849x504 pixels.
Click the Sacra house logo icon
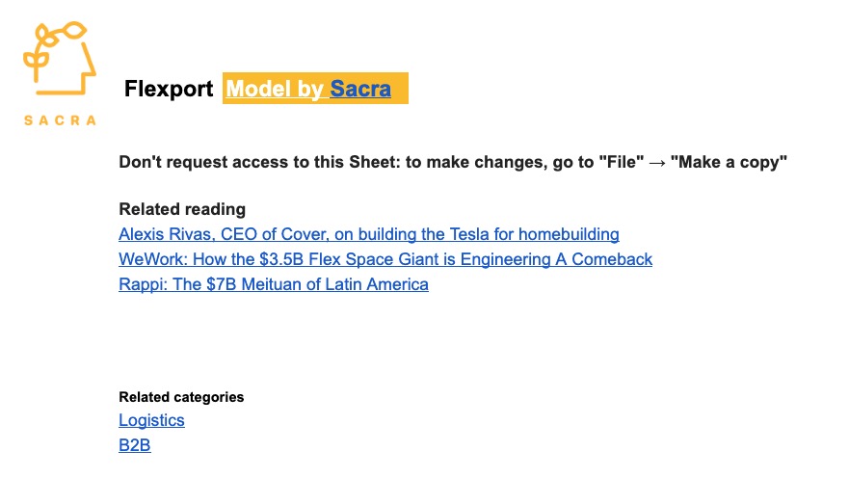[x=60, y=59]
